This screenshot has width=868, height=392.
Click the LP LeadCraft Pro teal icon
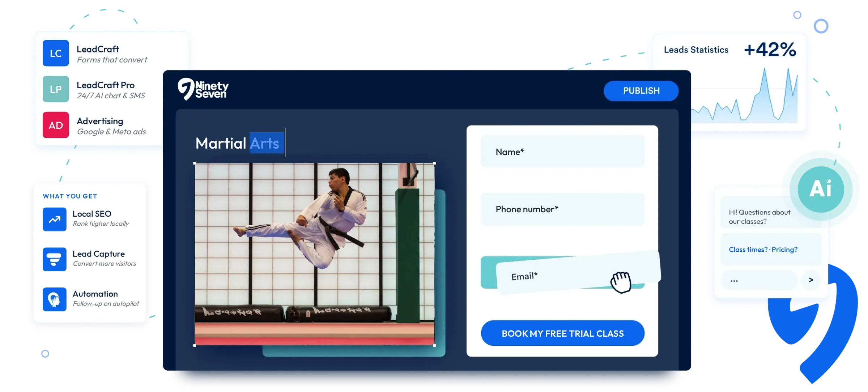(x=56, y=89)
